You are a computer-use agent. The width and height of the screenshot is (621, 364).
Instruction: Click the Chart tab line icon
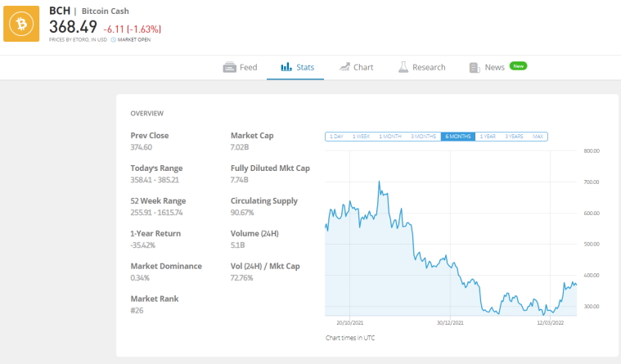344,67
